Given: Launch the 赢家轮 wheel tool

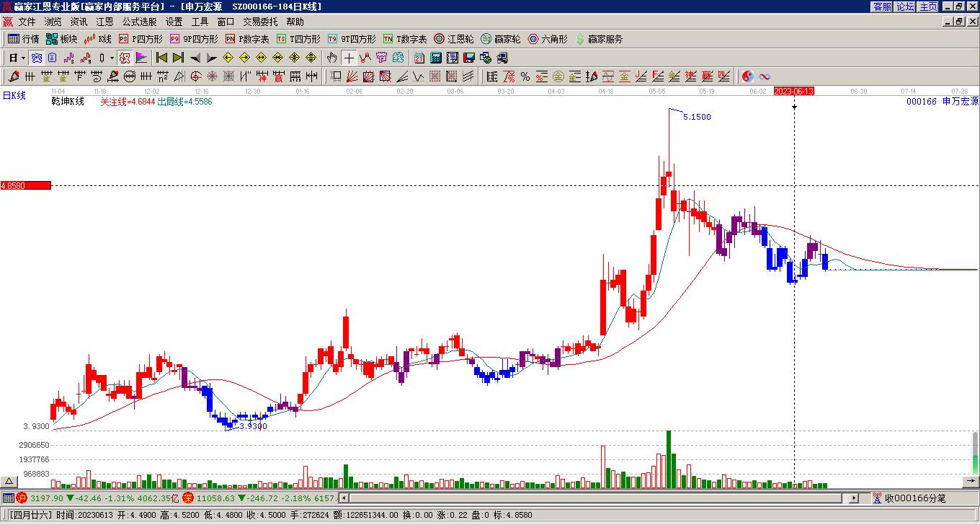Looking at the screenshot, I should pos(501,39).
